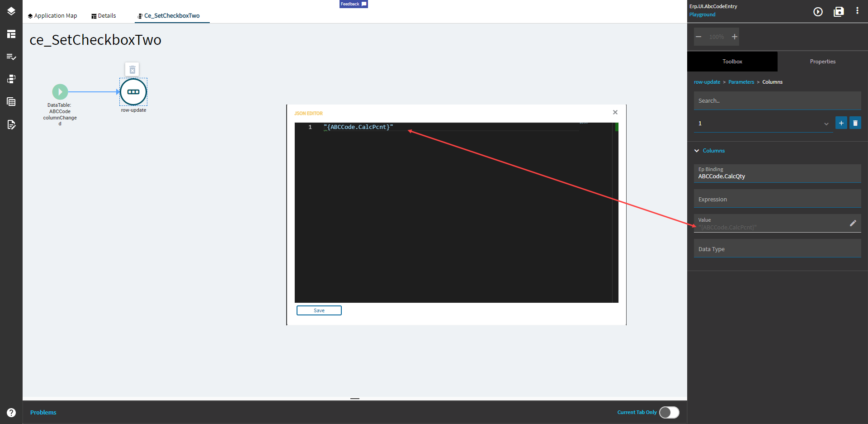The height and width of the screenshot is (424, 868).
Task: Open the dropdown for column item 1
Action: 826,123
